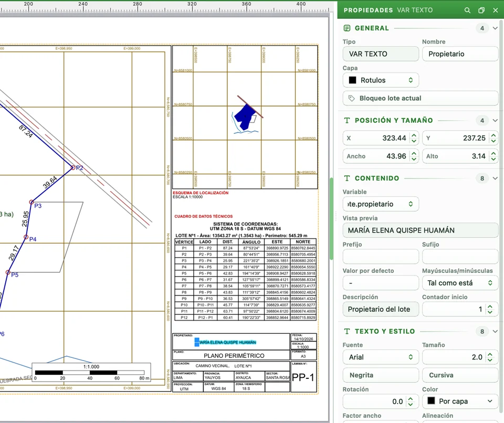Collapse the General section chevron
Screen dimensions: 504x423
tap(495, 28)
